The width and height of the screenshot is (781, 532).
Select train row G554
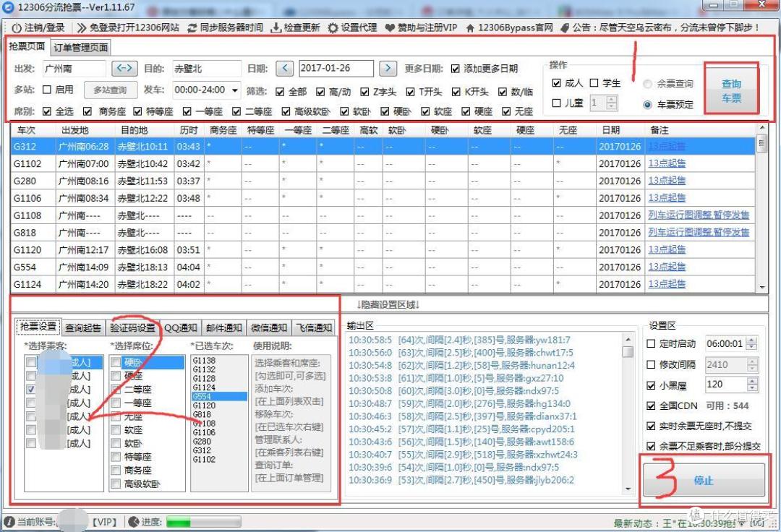(383, 267)
